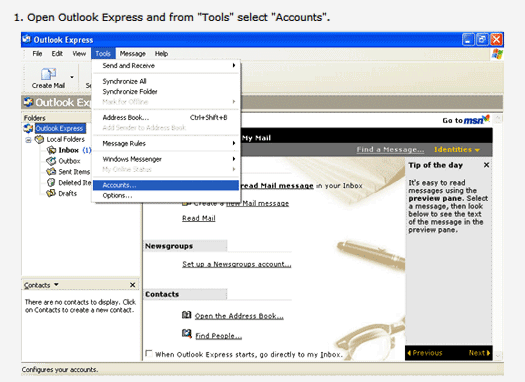Select Inbox in the folder tree
525x382 pixels.
68,150
